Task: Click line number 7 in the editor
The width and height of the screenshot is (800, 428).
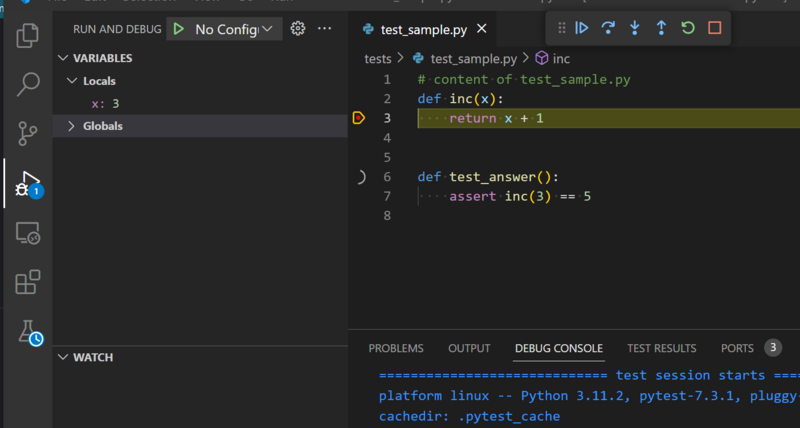Action: (x=387, y=196)
